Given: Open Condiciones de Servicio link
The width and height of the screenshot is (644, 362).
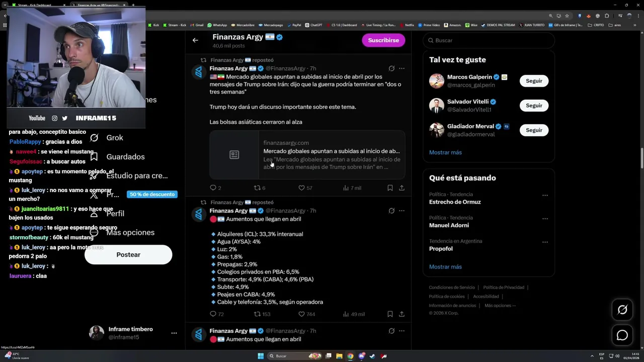Looking at the screenshot, I should [x=452, y=288].
